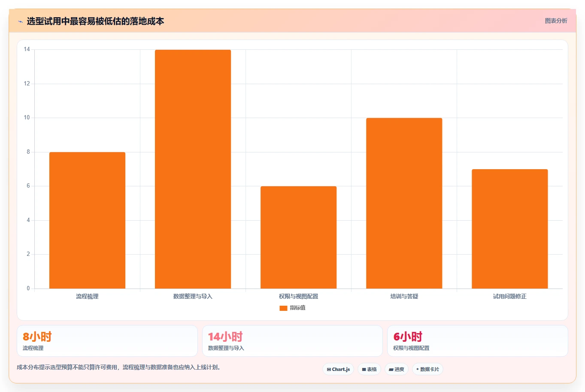Toggle the 指标值 legend entry
This screenshot has height=392, width=585.
pos(293,308)
